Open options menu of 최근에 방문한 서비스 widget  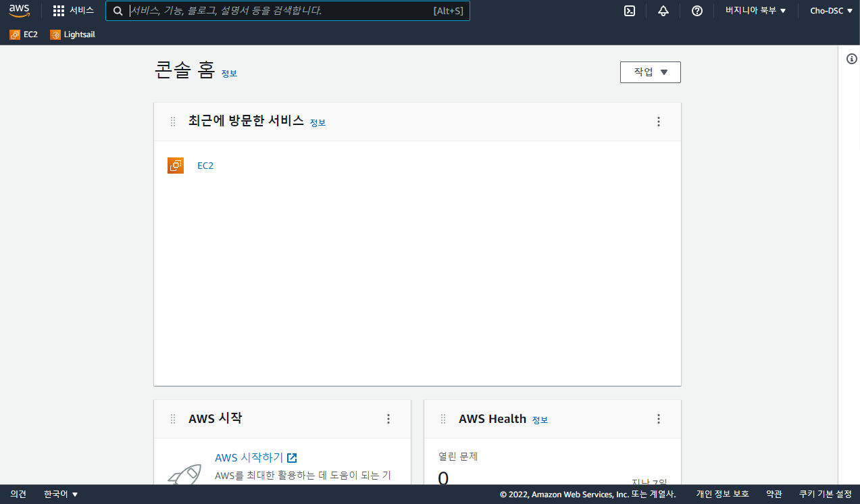(659, 122)
